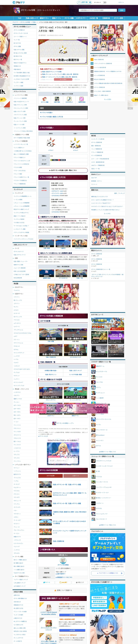
Task: Click 記事について指摘する button
Action: coord(63,590)
